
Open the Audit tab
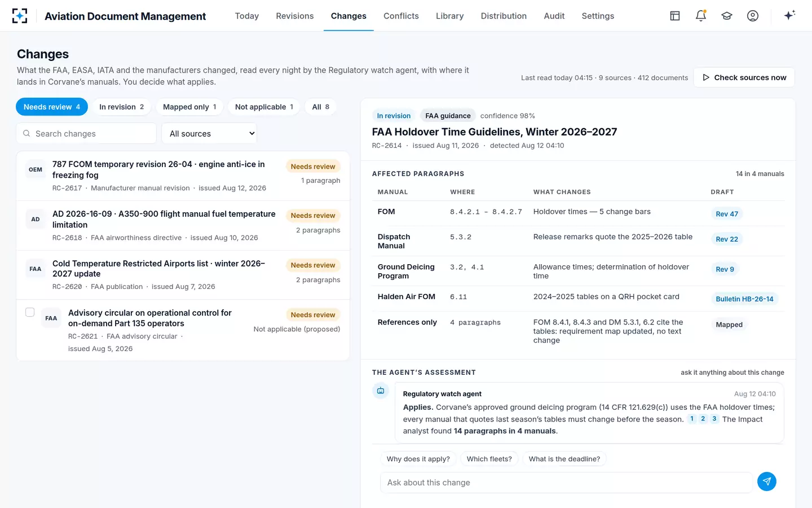[554, 16]
